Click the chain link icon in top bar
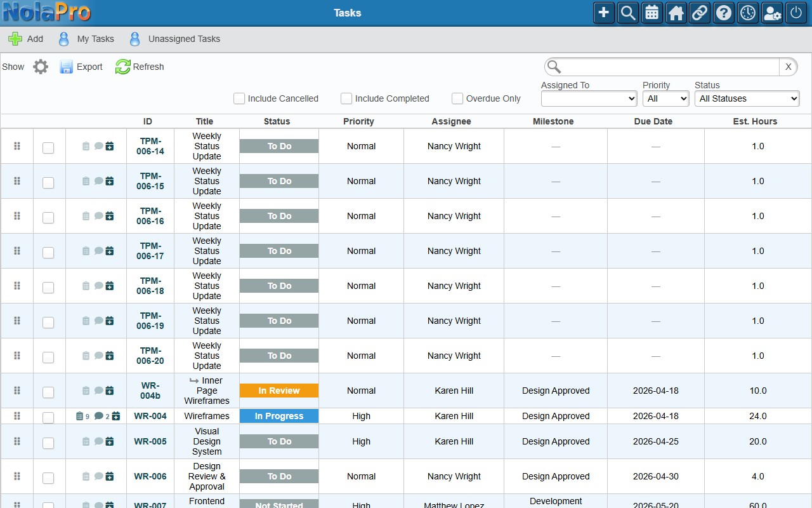Screen dimensions: 812x508 tap(700, 13)
